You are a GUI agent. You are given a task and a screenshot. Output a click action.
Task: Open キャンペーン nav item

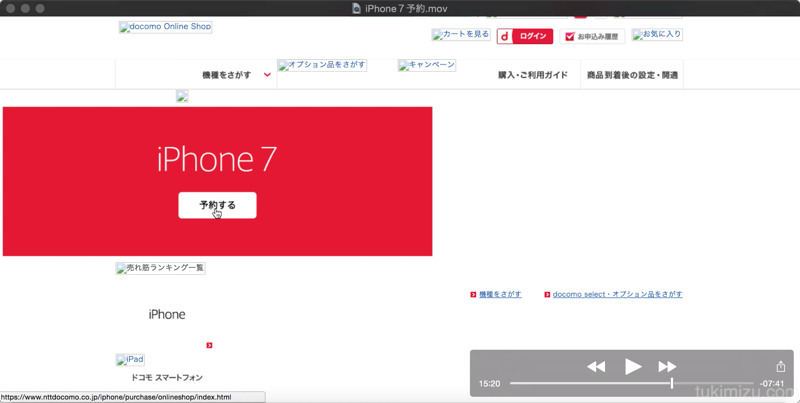(427, 65)
